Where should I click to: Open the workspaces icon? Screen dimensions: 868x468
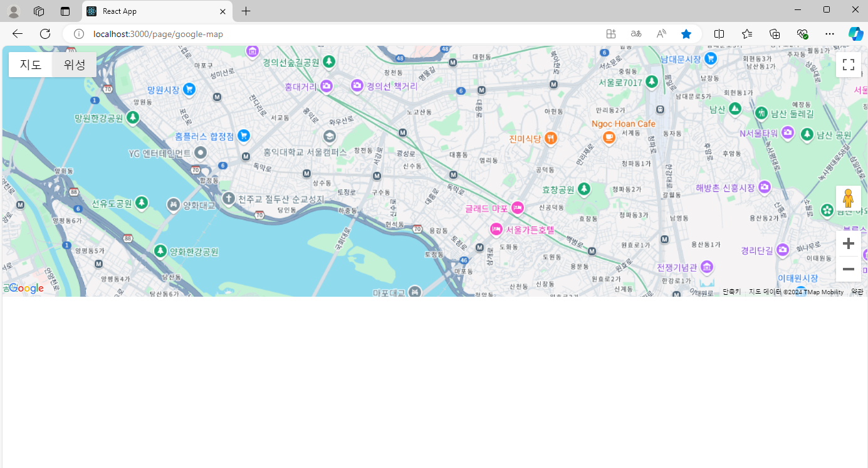pyautogui.click(x=39, y=11)
